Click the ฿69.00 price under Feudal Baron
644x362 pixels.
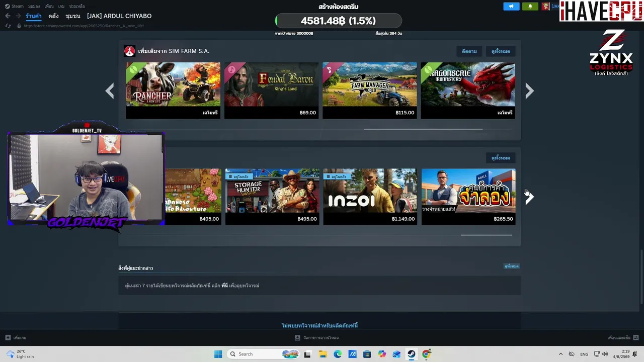pyautogui.click(x=308, y=113)
